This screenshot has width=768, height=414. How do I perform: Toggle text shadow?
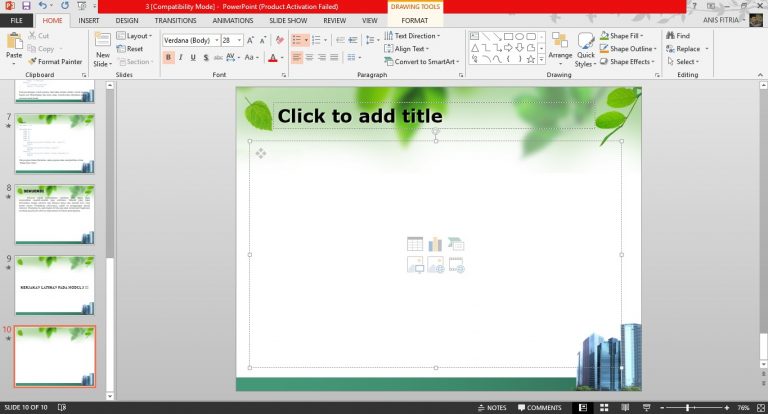click(x=206, y=57)
